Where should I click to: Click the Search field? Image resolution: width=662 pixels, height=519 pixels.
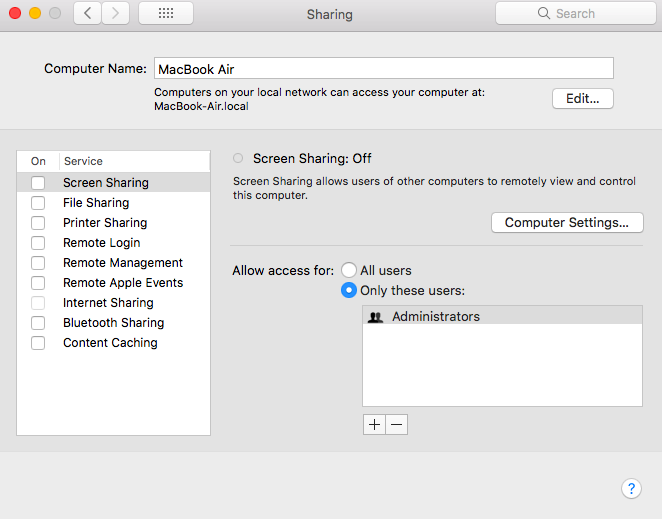click(575, 13)
